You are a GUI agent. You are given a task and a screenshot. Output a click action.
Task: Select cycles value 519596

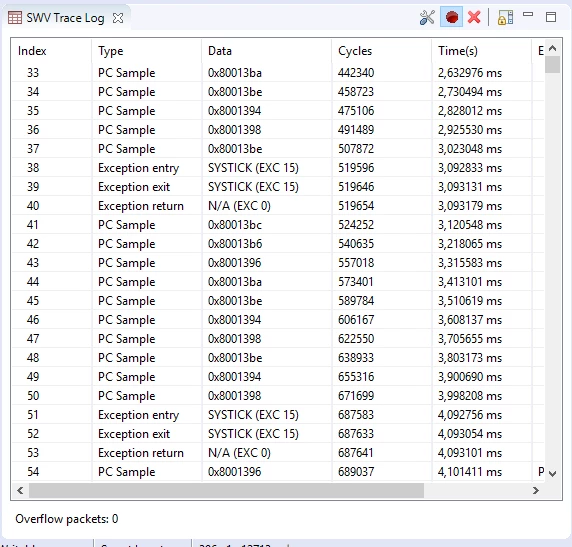tap(356, 168)
